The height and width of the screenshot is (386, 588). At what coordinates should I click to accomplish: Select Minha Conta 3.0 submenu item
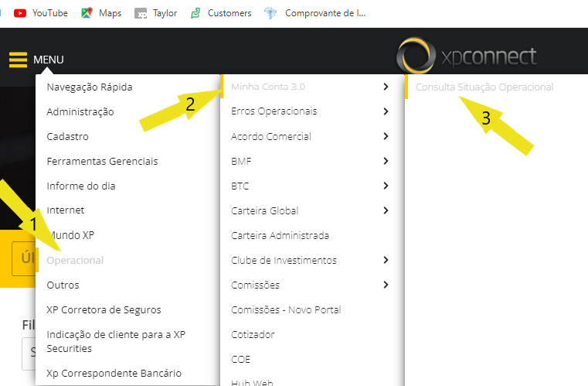(268, 87)
